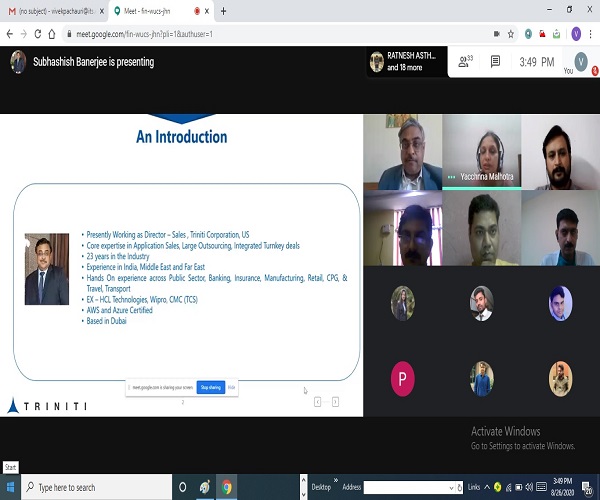Expand the Desktop toolbar chevron

click(336, 480)
